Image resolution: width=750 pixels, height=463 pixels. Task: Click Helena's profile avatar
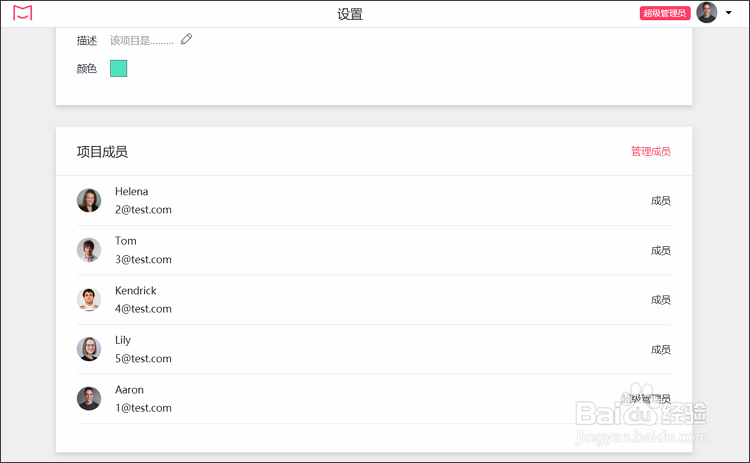coord(89,200)
